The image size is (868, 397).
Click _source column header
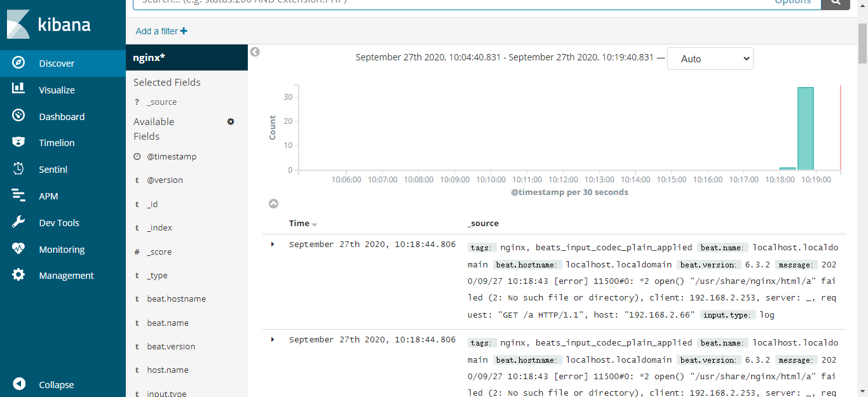coord(483,224)
